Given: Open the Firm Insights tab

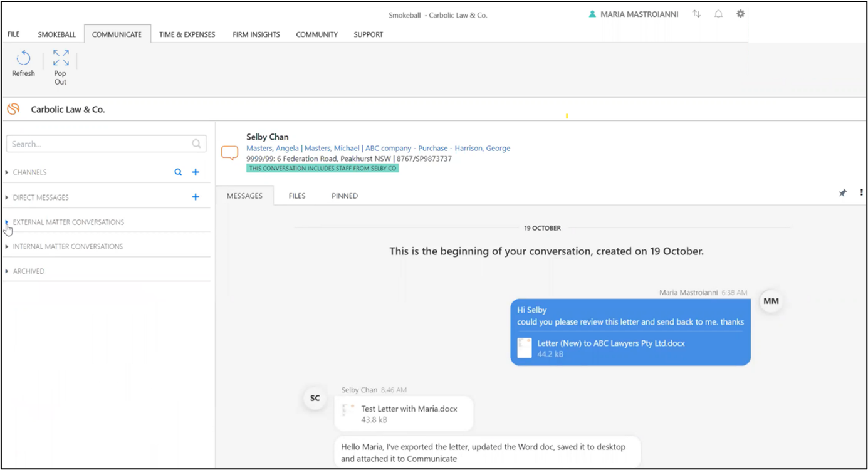Looking at the screenshot, I should click(256, 34).
